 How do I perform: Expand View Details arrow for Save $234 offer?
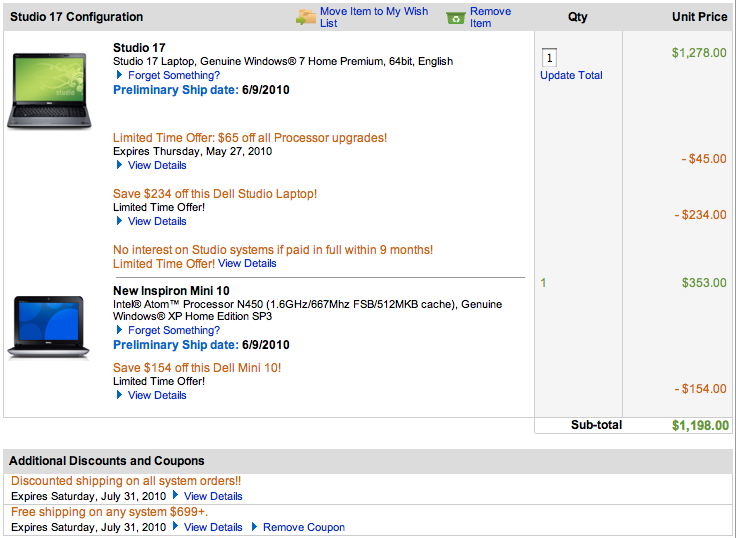(119, 221)
